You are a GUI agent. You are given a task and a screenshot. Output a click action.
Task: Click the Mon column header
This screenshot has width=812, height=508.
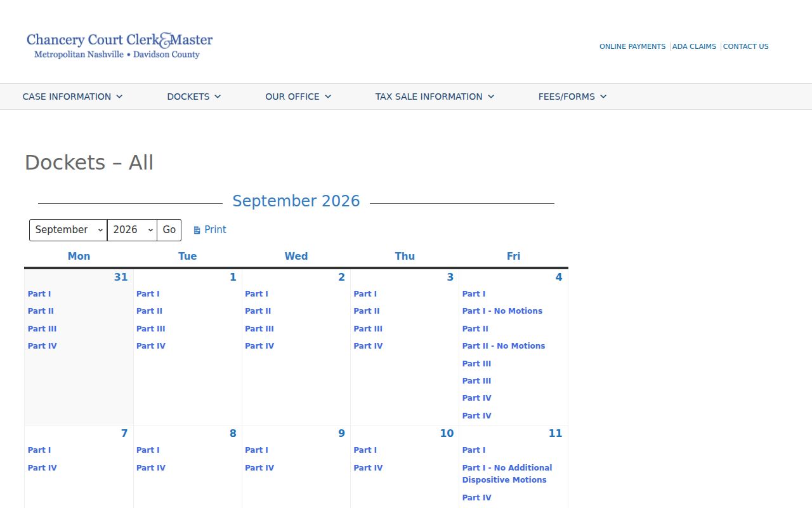tap(79, 257)
